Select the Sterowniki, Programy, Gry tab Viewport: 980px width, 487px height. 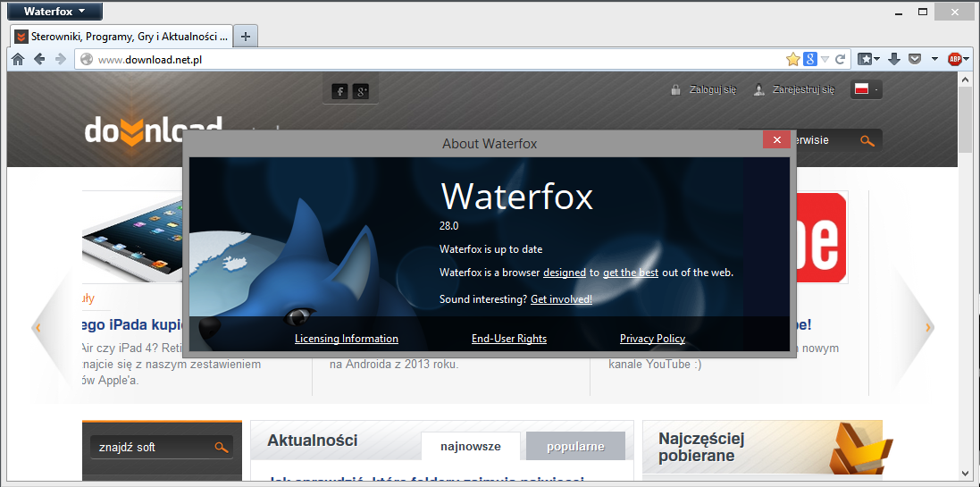pyautogui.click(x=121, y=37)
